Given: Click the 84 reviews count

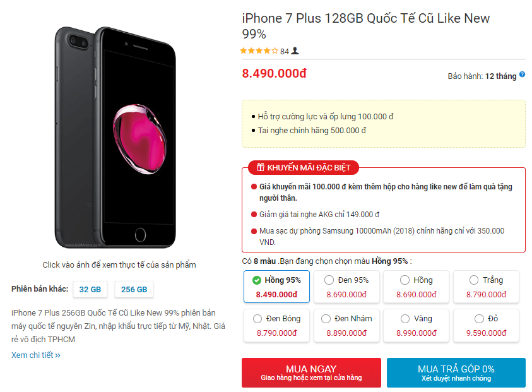Looking at the screenshot, I should coord(285,51).
